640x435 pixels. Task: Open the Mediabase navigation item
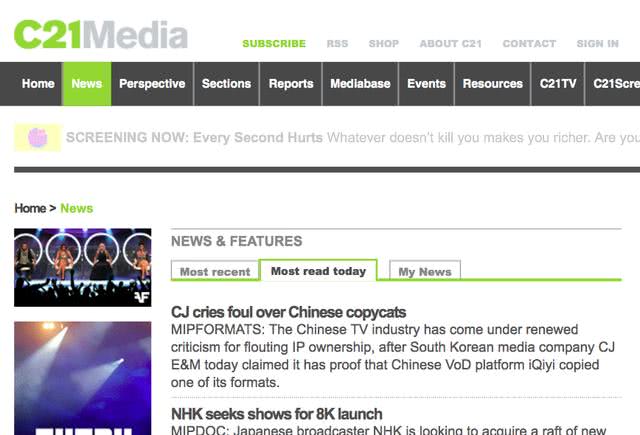pos(360,84)
